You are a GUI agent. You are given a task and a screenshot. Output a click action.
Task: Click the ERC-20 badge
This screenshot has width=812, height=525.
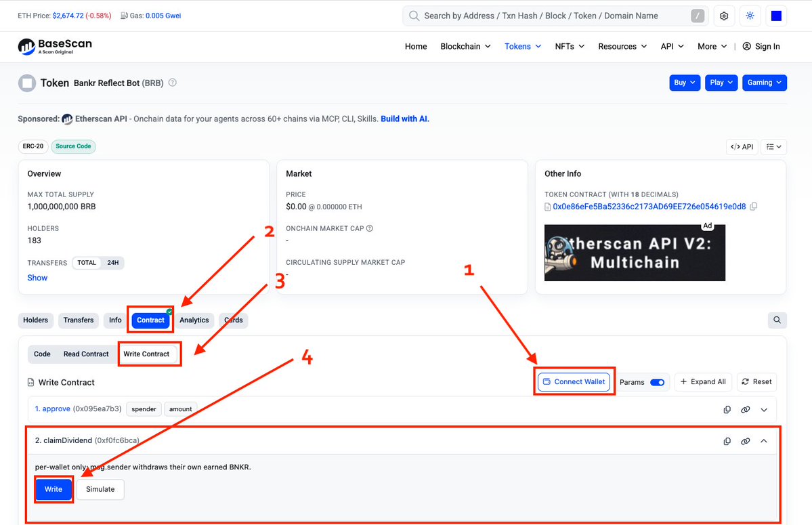(x=33, y=146)
